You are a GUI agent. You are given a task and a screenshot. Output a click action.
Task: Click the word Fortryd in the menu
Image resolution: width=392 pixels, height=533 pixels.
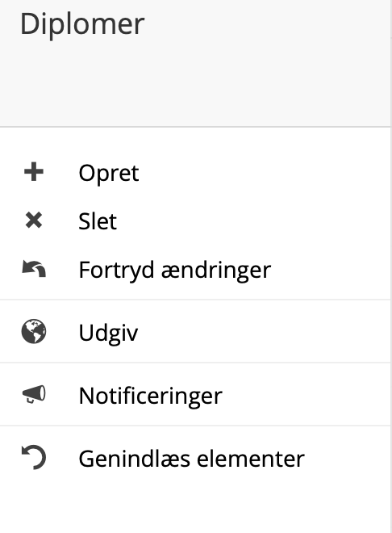(x=116, y=271)
